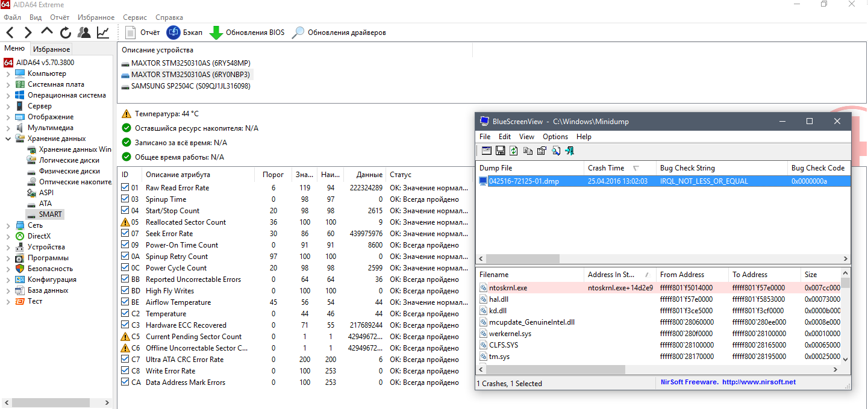
Task: Select the SAMSUNG SP2504C drive entry
Action: tap(190, 86)
